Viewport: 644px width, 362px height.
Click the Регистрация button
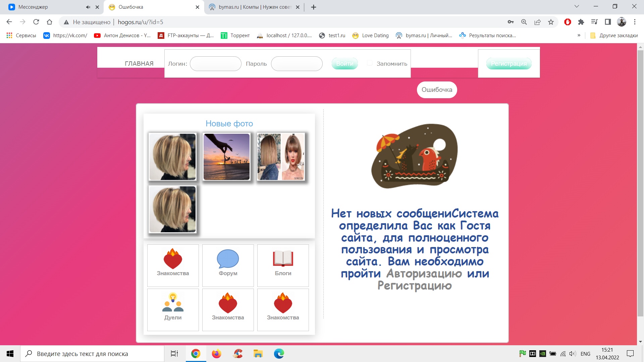508,64
